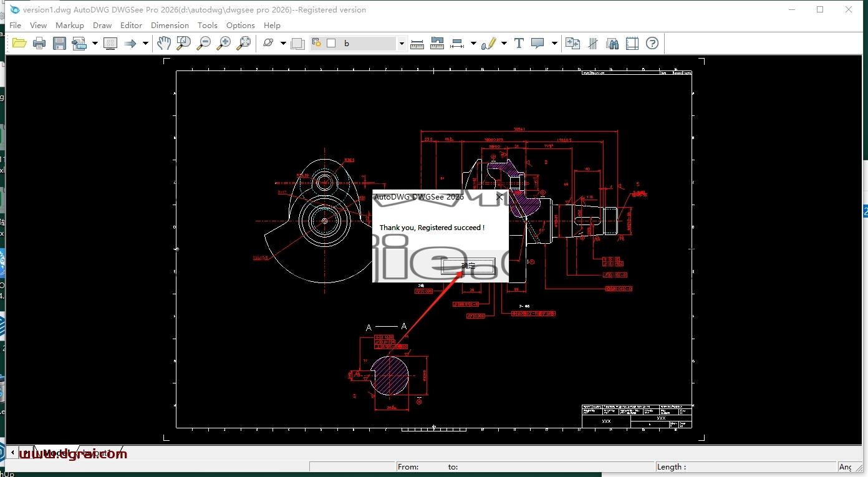Click the white layer color swatch

pyautogui.click(x=331, y=43)
